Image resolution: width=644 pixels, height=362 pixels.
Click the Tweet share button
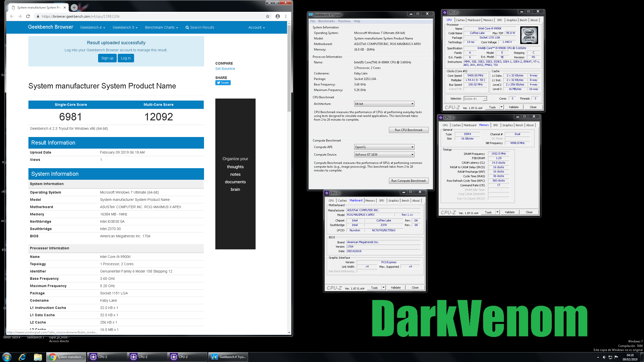pyautogui.click(x=223, y=83)
